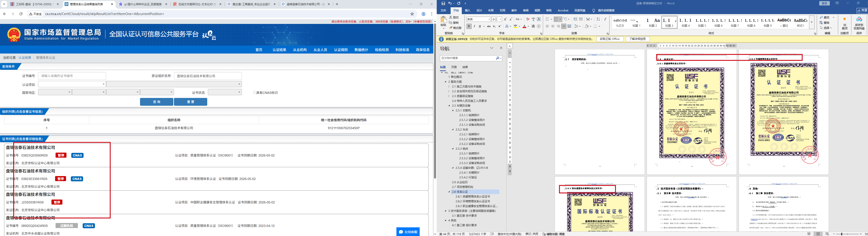868x236 pixels.
Task: Toggle character border (boxed A) in Word
Action: coord(539,19)
